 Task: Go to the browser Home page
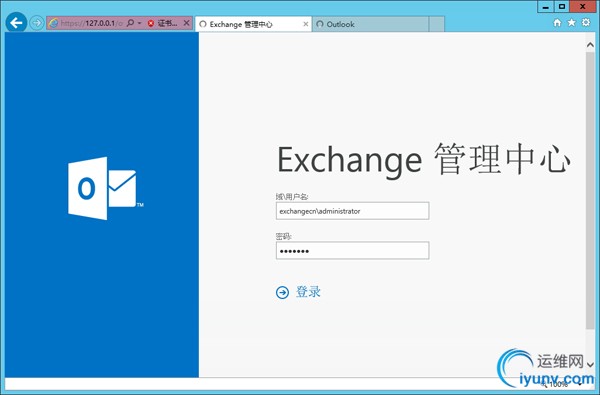pos(557,23)
